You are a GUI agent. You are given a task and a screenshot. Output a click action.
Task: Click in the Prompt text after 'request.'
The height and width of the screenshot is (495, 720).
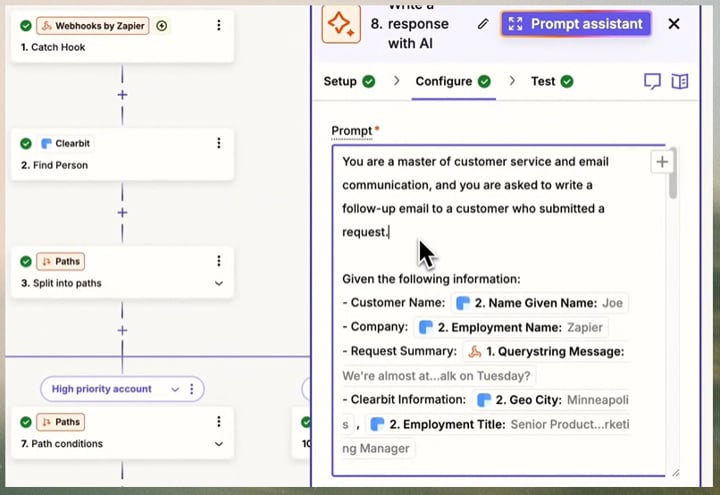[389, 232]
